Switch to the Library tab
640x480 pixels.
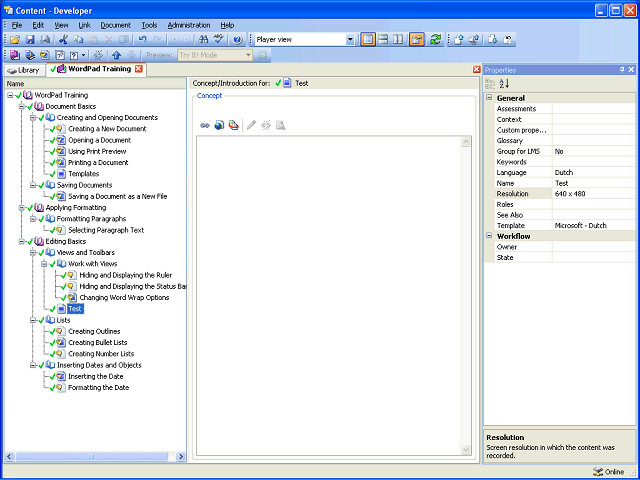pyautogui.click(x=23, y=70)
